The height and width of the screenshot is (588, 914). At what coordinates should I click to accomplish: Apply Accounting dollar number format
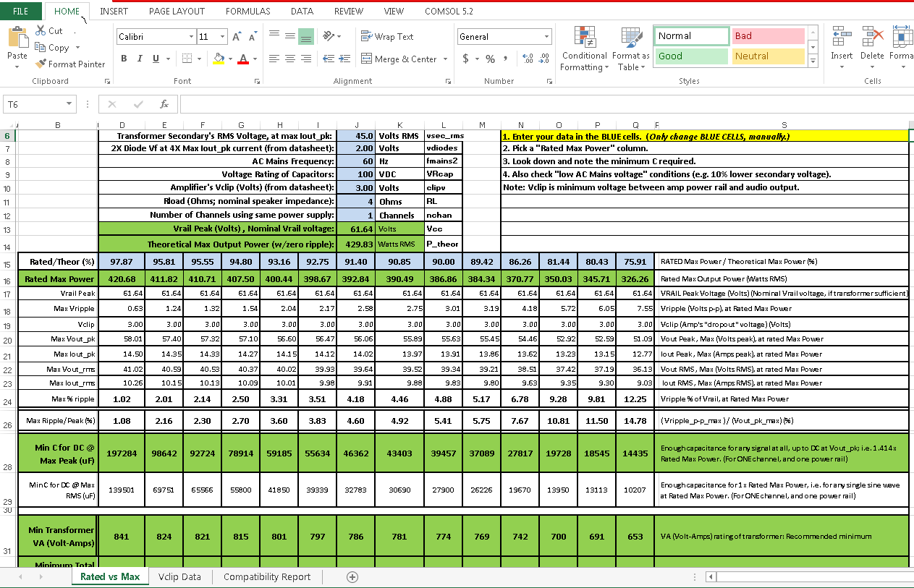(466, 59)
